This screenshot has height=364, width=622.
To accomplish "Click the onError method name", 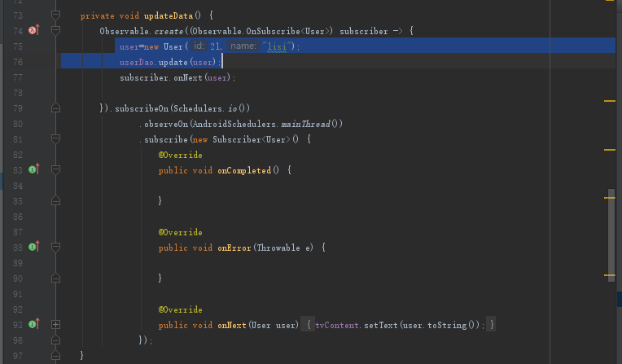I will (x=234, y=248).
